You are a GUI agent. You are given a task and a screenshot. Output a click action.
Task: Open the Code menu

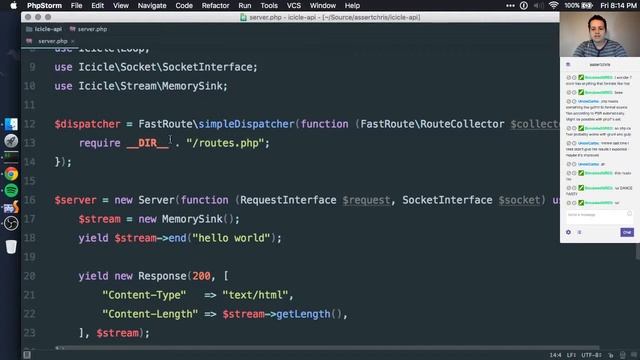184,6
